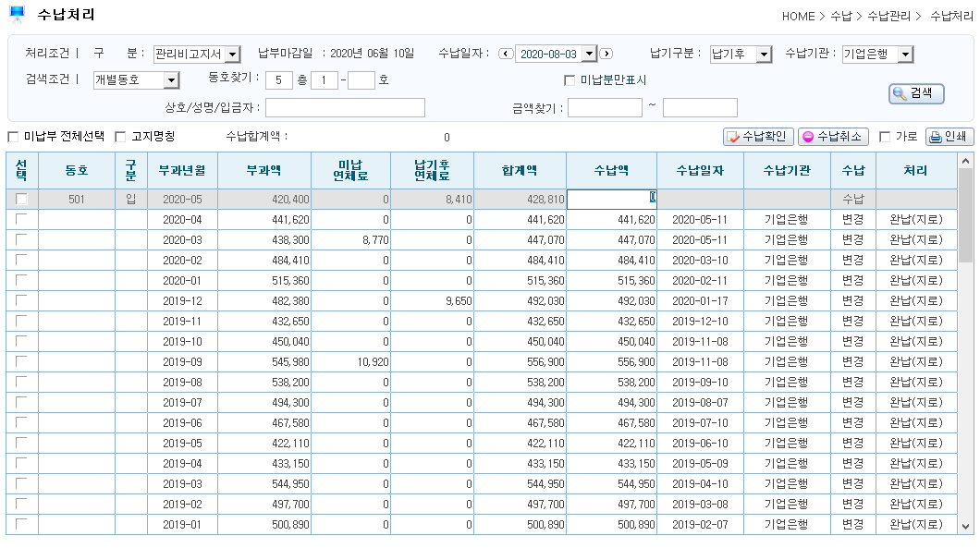
Task: Toggle 미납분만표시 checkbox
Action: point(570,80)
